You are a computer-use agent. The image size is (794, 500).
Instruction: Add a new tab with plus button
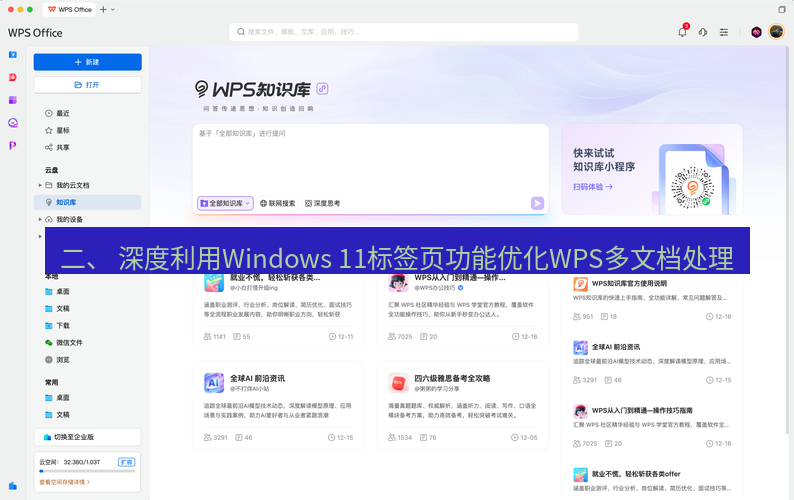click(x=103, y=9)
